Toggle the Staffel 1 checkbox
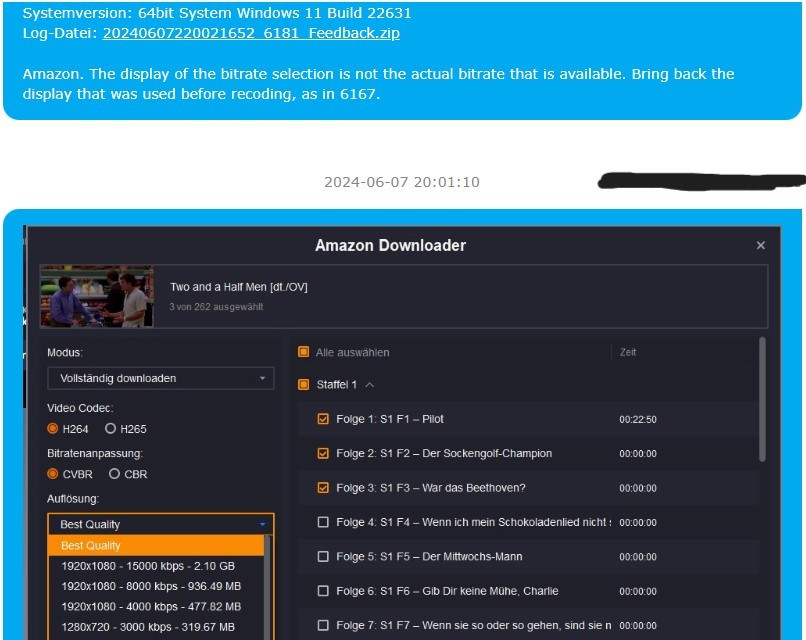The width and height of the screenshot is (806, 640). tap(304, 385)
